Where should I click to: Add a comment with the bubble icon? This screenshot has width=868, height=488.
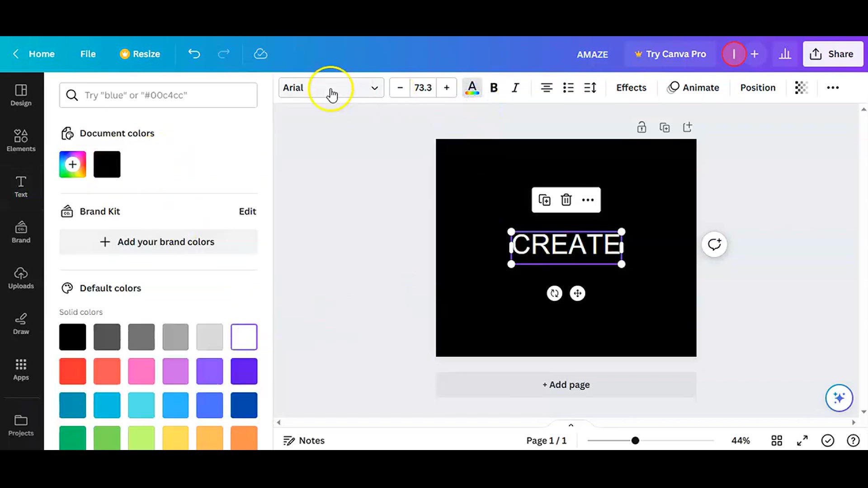(x=714, y=244)
